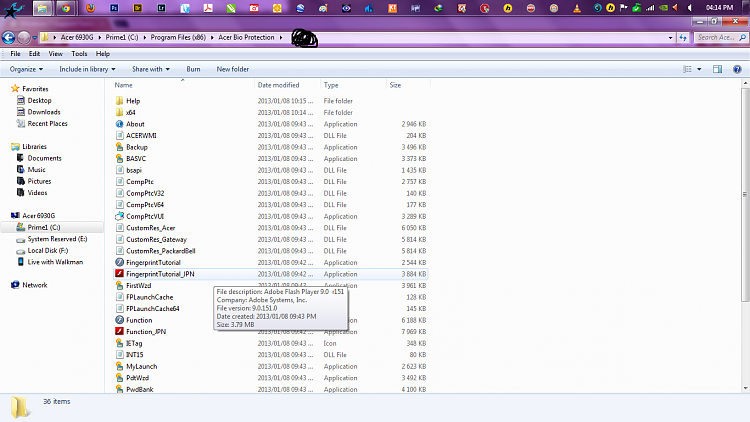Image resolution: width=750 pixels, height=422 pixels.
Task: Select the FirstWzd application
Action: [139, 286]
